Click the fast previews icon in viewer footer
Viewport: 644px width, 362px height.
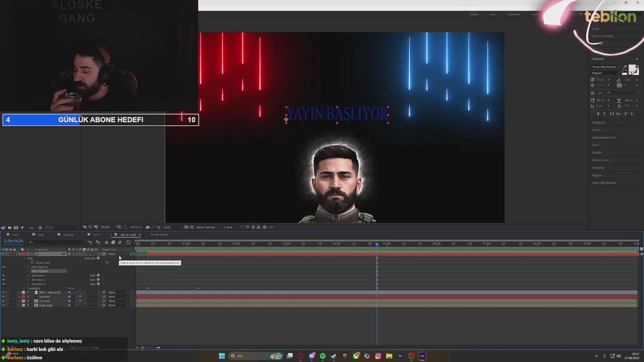(247, 227)
